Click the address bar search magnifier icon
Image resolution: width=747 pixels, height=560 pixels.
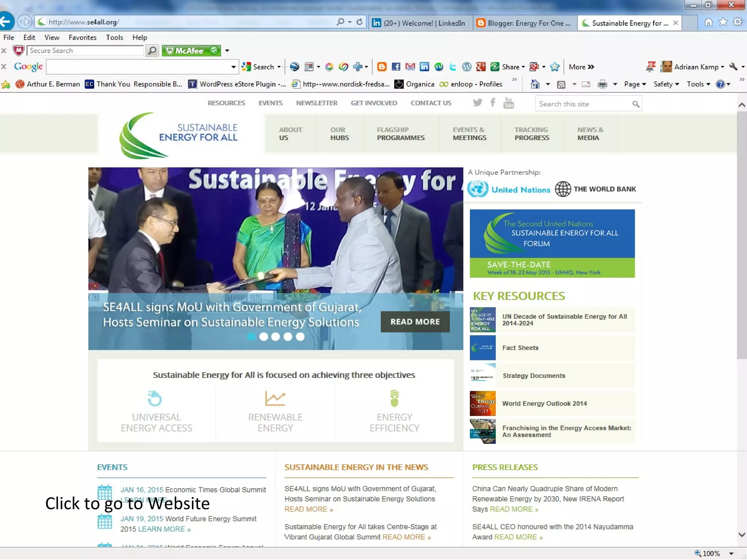point(341,22)
